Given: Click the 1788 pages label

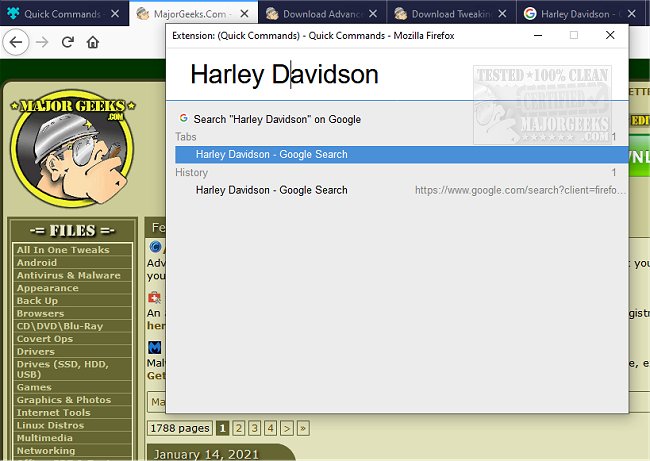Looking at the screenshot, I should tap(180, 428).
